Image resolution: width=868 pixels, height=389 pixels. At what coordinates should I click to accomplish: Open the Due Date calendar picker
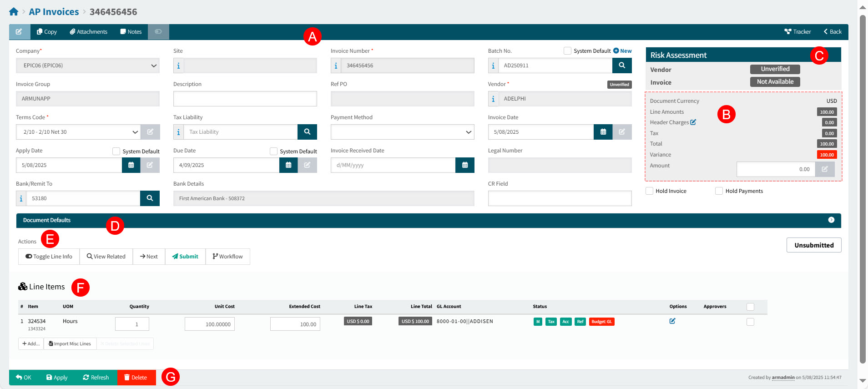288,165
